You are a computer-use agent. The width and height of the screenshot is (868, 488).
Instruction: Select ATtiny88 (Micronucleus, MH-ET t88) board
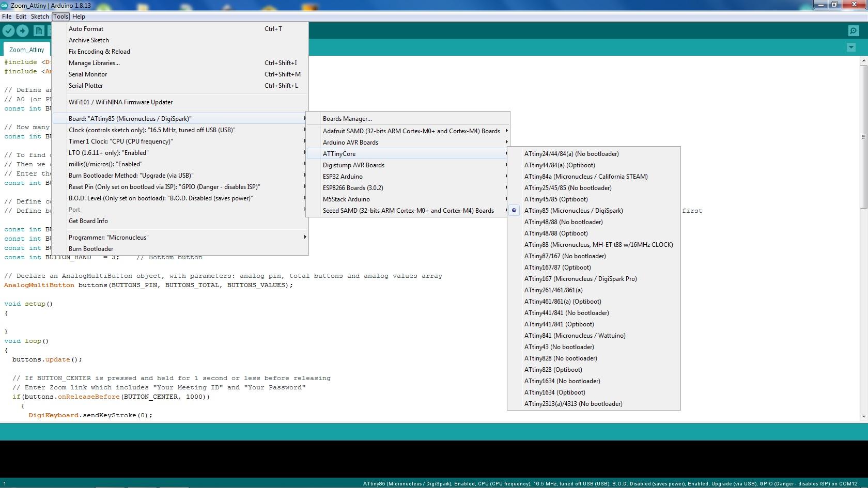(x=594, y=245)
